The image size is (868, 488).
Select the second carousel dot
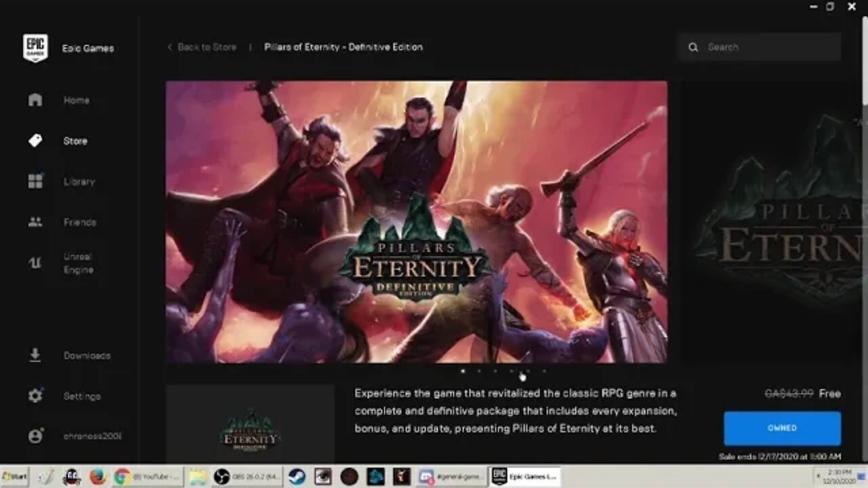coord(479,371)
